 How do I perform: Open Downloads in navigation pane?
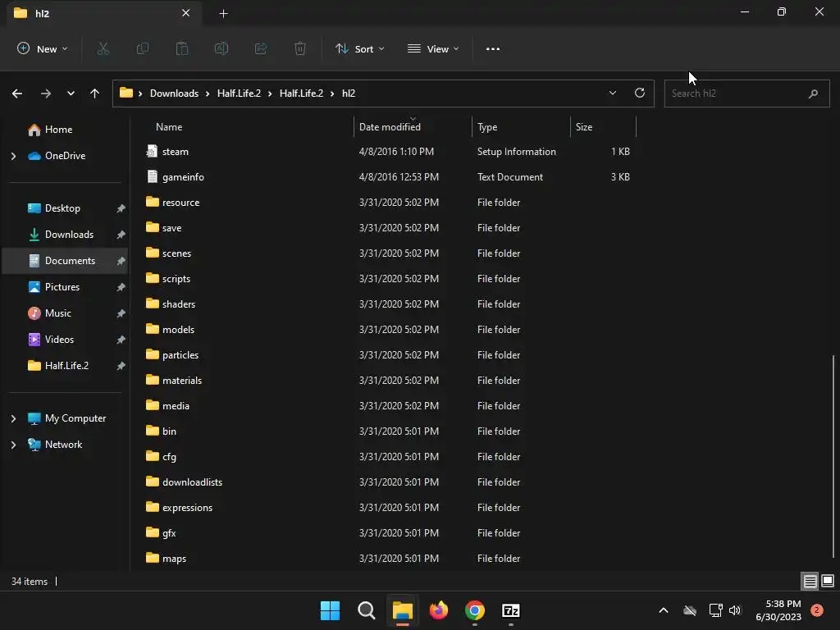click(69, 235)
